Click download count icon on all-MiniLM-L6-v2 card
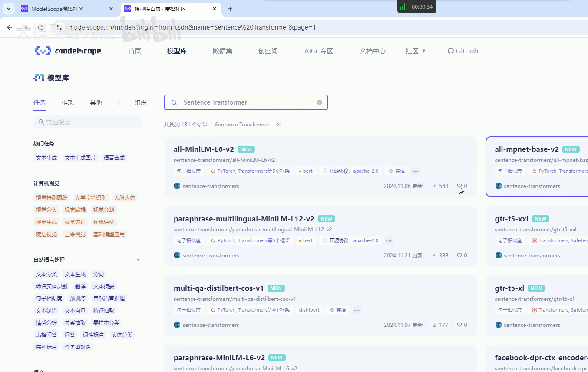 [434, 186]
